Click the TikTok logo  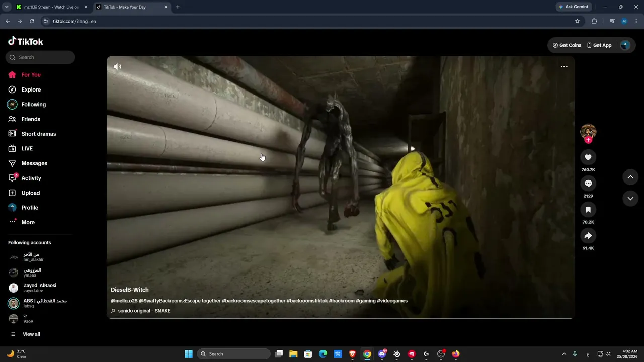[x=26, y=41]
